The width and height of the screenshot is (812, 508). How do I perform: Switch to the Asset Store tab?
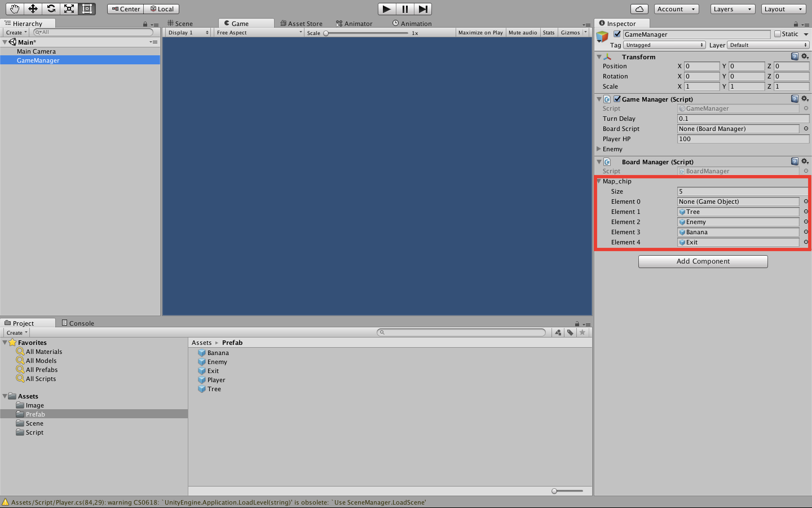302,24
